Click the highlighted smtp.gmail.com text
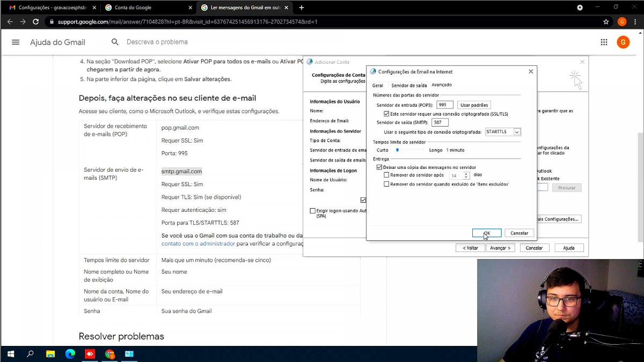The image size is (644, 362). [182, 172]
